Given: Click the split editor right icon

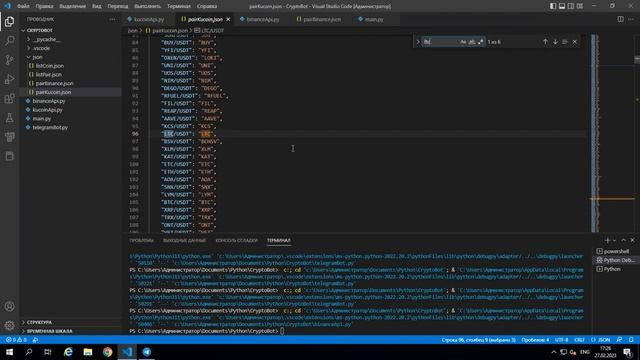Looking at the screenshot, I should click(620, 19).
